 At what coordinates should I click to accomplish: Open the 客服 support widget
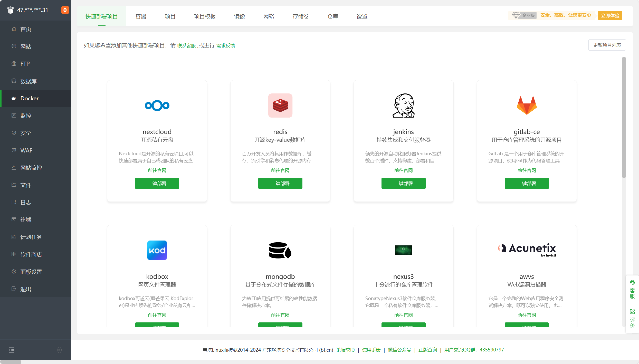click(x=632, y=290)
